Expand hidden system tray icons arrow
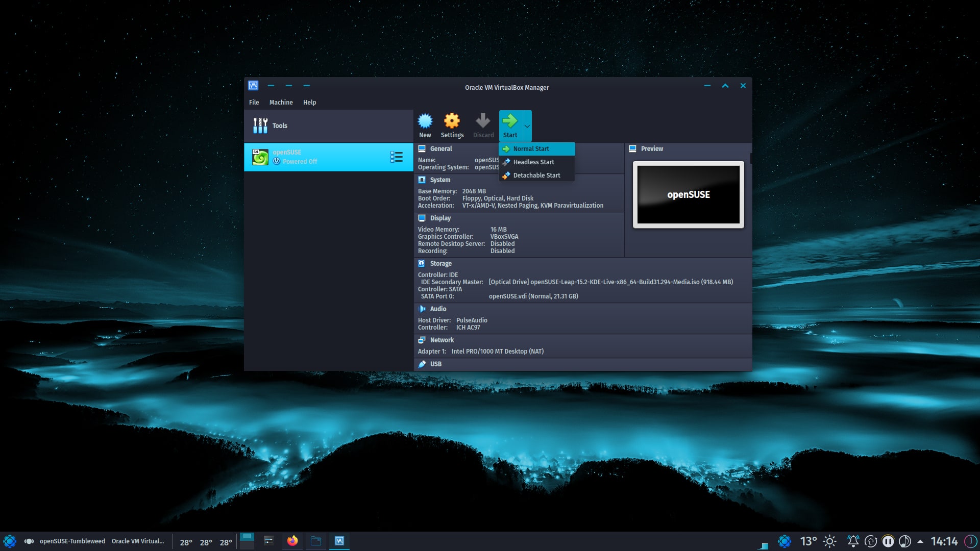Viewport: 980px width, 551px height. pyautogui.click(x=920, y=541)
